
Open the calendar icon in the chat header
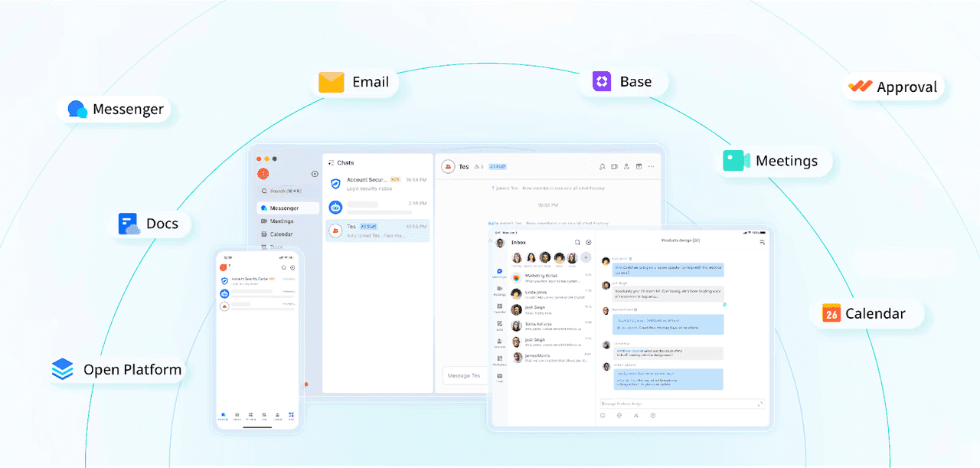point(641,166)
